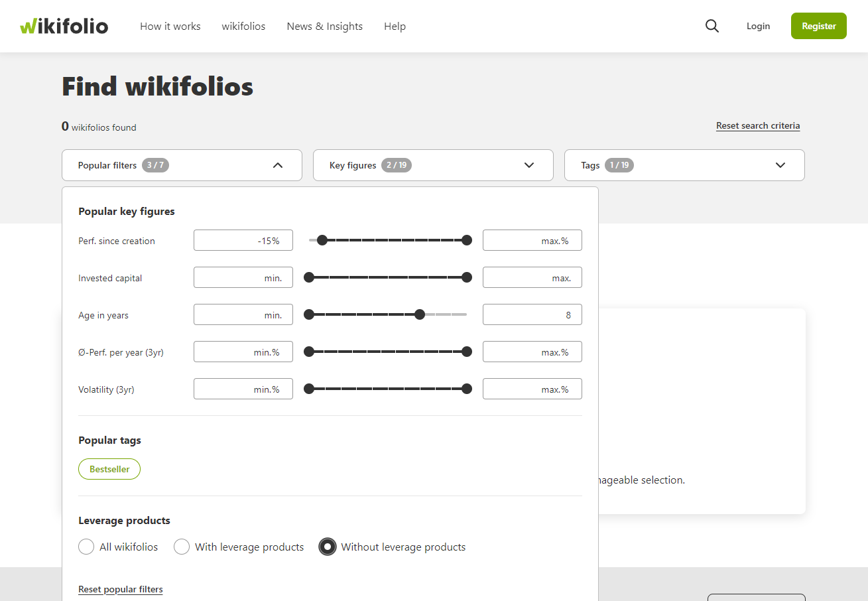Toggle the Bestseller tag

[109, 469]
